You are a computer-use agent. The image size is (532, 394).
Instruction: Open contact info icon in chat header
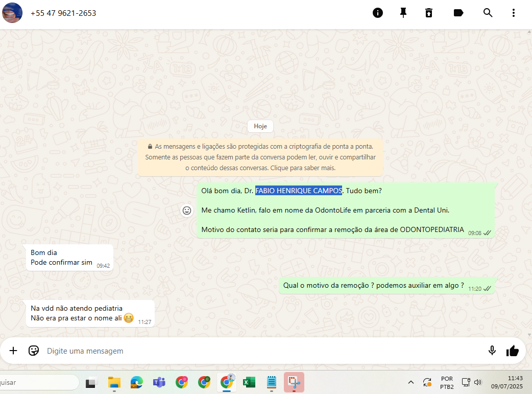pos(378,13)
